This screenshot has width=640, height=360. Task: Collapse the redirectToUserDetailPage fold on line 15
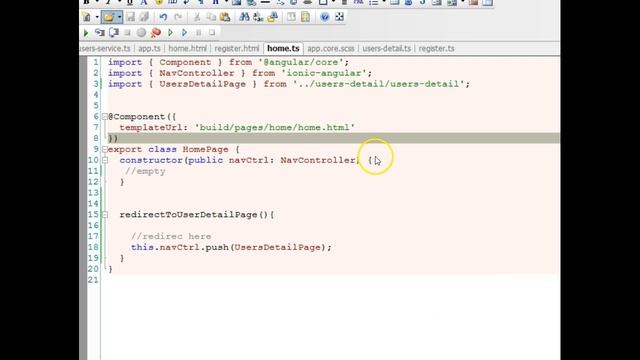(105, 215)
